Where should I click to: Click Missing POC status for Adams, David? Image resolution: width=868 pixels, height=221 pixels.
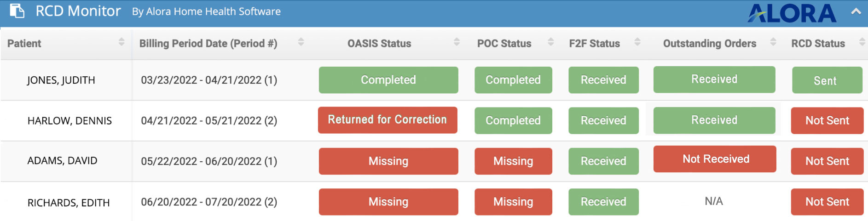[x=513, y=161]
